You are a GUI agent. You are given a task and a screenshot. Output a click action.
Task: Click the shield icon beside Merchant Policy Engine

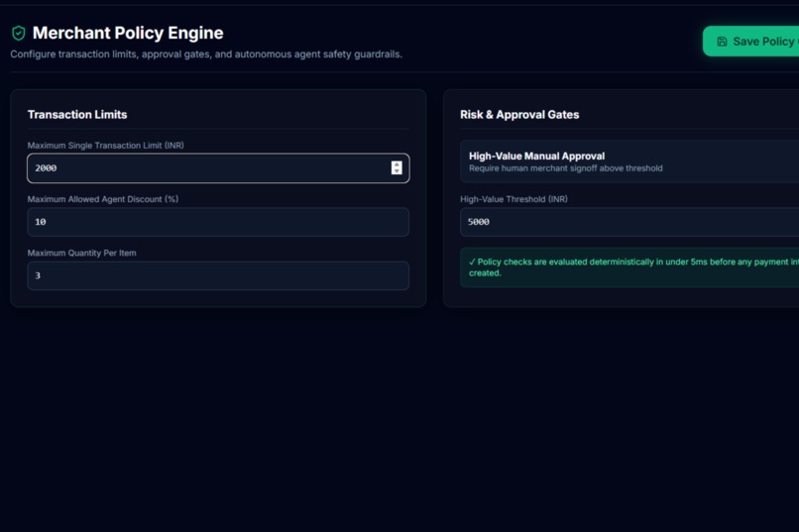(19, 33)
